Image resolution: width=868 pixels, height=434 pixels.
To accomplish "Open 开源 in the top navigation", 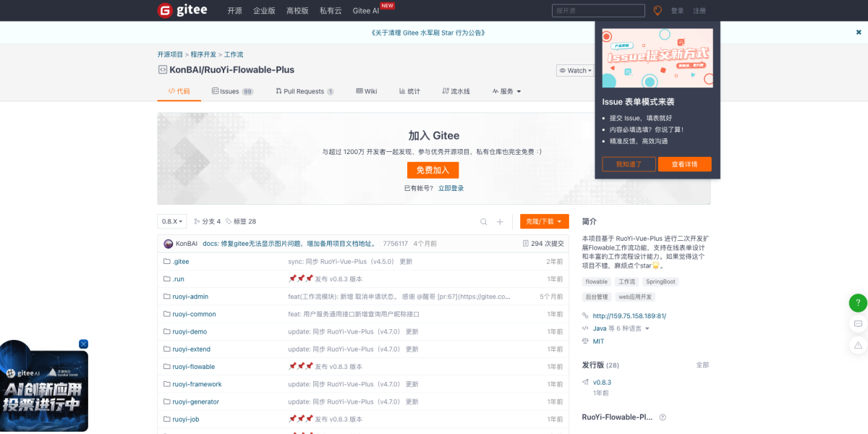I will point(234,11).
